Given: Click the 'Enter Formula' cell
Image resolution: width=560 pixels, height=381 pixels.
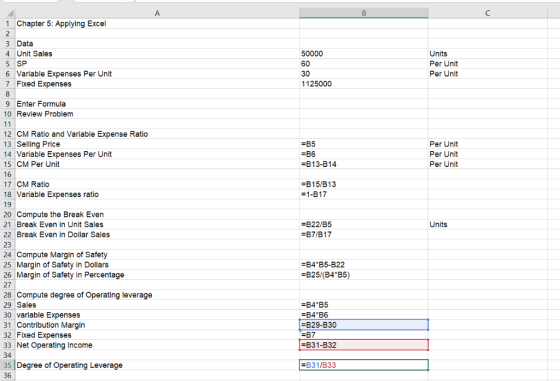Looking at the screenshot, I should tap(157, 104).
